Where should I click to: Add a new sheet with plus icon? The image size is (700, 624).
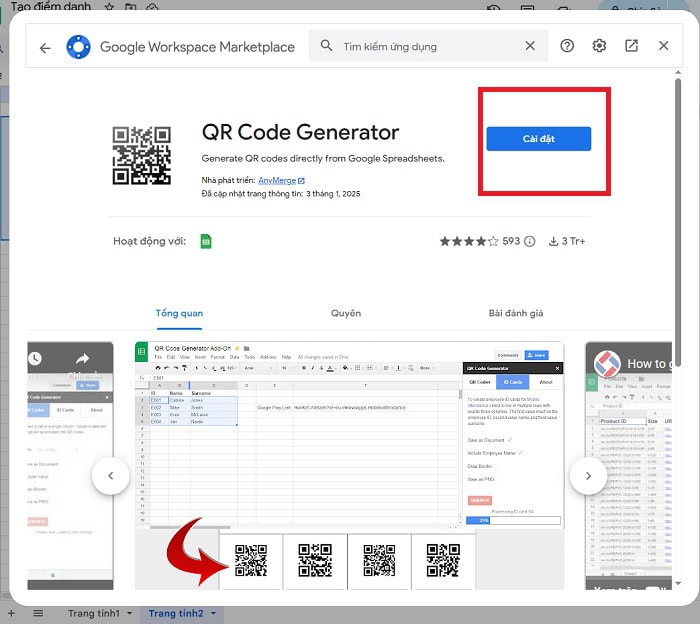(12, 614)
